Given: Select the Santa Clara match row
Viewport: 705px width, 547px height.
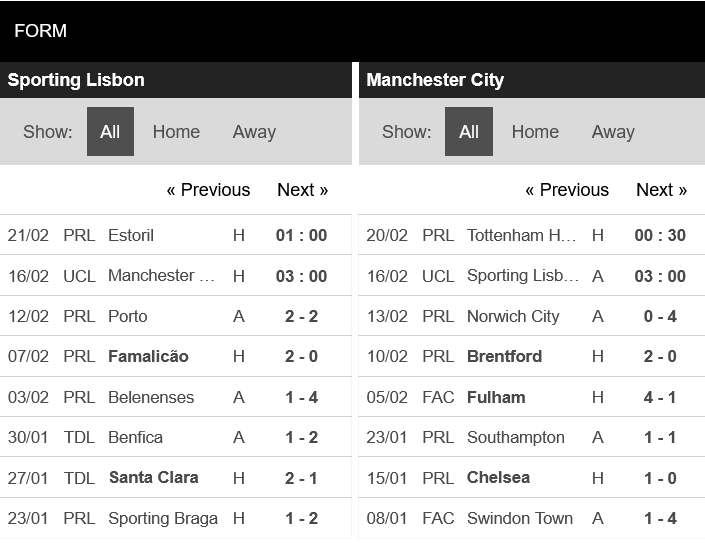Looking at the screenshot, I should (x=176, y=478).
